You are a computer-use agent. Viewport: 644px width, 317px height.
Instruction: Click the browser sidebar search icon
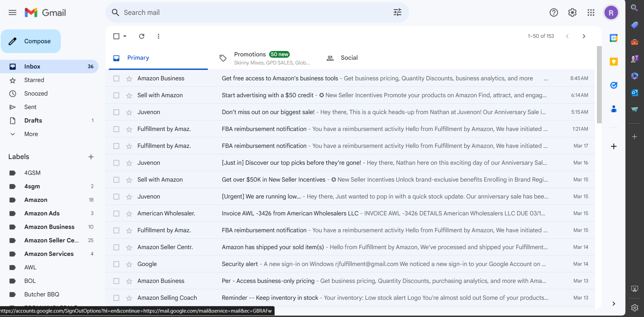click(x=635, y=8)
